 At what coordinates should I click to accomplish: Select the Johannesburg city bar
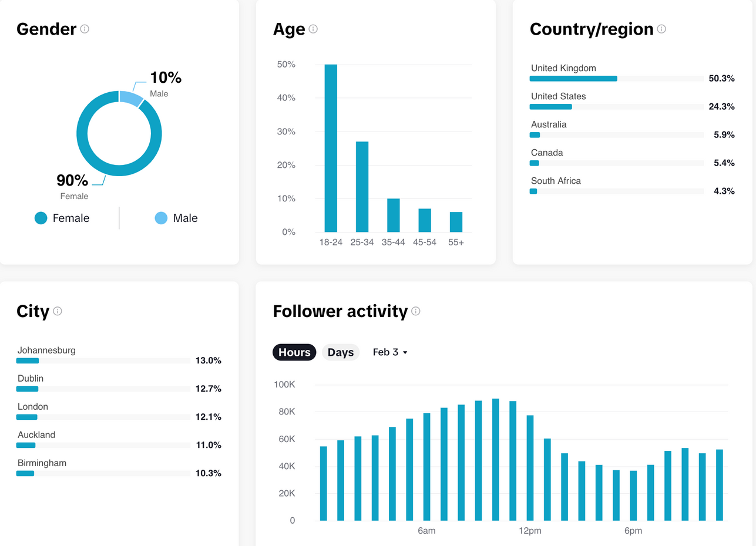point(28,360)
